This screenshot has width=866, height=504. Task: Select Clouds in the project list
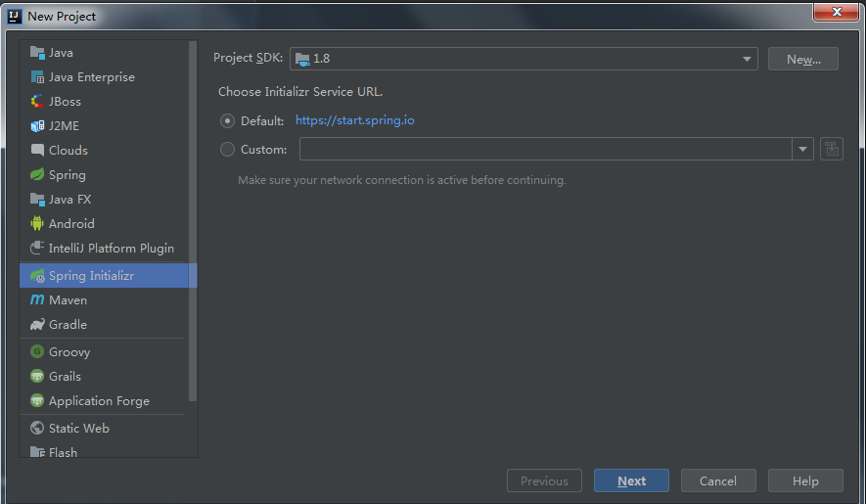[104, 151]
